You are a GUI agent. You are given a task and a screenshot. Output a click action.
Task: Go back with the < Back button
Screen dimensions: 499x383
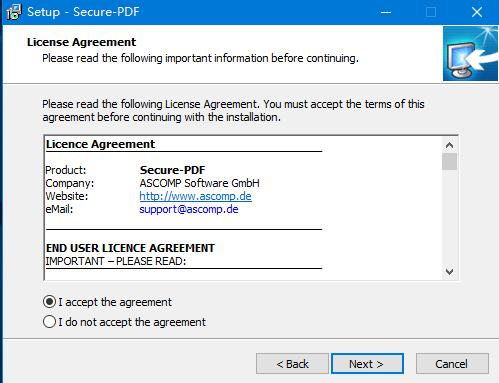coord(292,364)
